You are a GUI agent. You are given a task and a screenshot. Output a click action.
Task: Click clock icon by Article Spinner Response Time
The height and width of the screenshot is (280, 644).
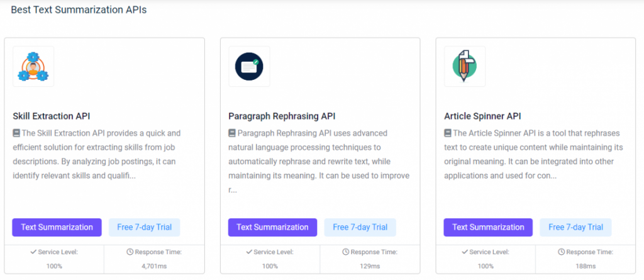click(x=561, y=252)
